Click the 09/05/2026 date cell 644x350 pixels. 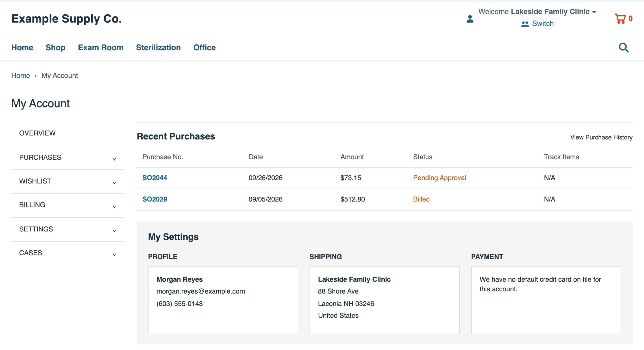(266, 199)
